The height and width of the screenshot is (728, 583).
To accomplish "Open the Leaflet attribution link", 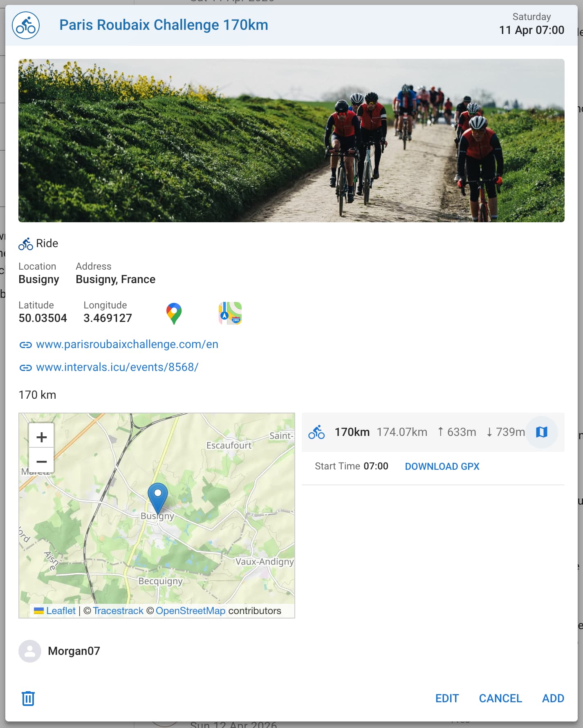I will click(61, 611).
